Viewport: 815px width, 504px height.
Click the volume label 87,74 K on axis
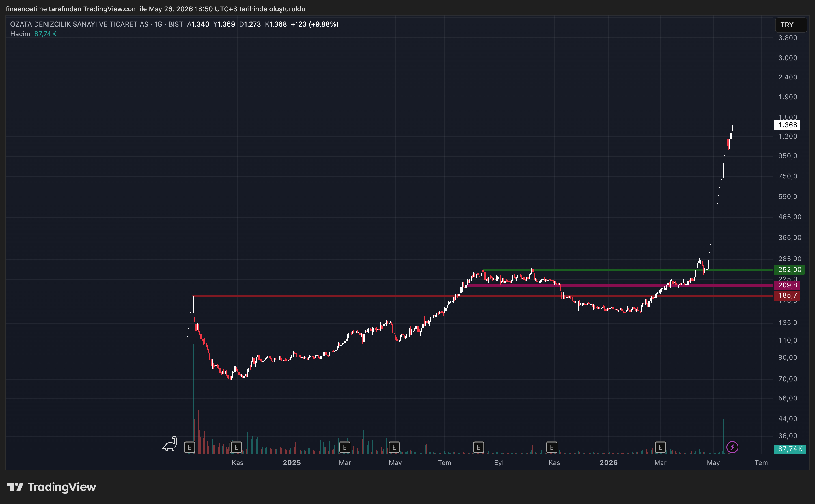pos(790,449)
